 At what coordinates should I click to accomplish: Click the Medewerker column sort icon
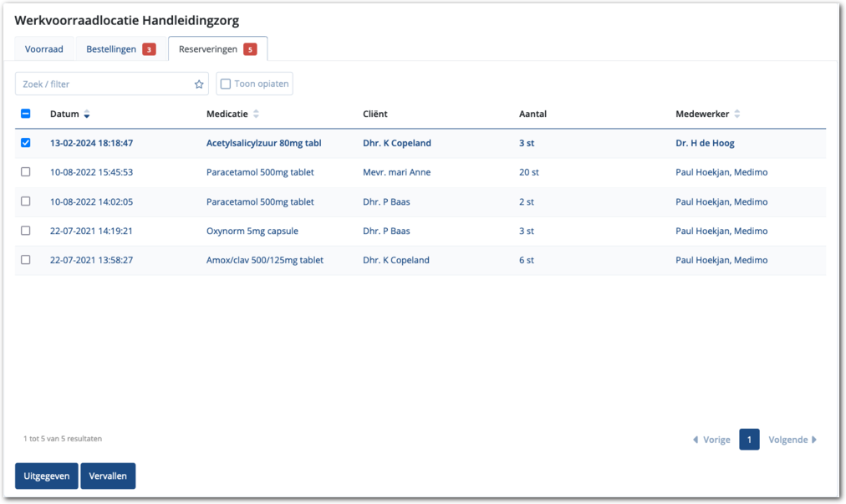click(737, 115)
